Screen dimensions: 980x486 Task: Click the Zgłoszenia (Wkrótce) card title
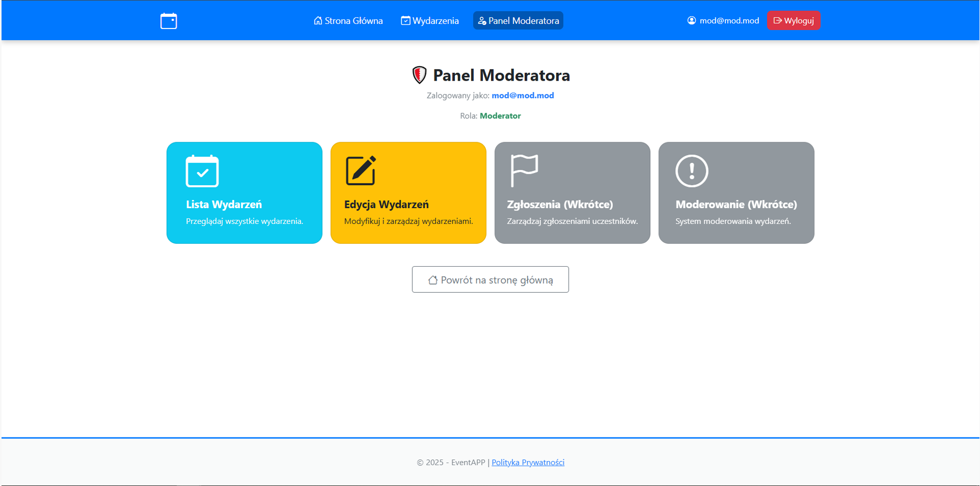tap(560, 204)
